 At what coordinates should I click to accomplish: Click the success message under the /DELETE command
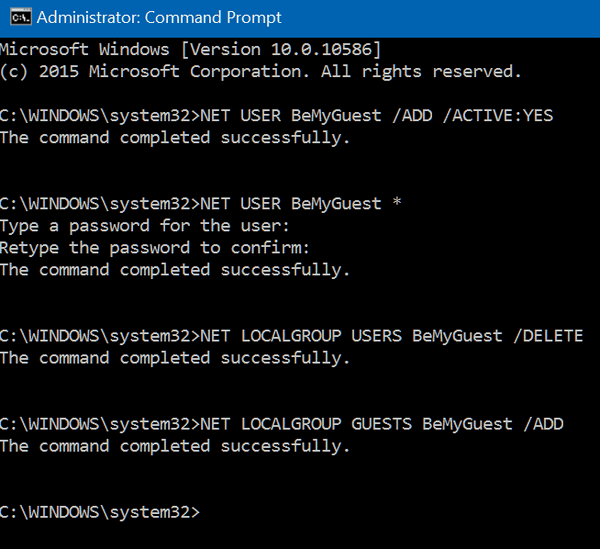[175, 358]
